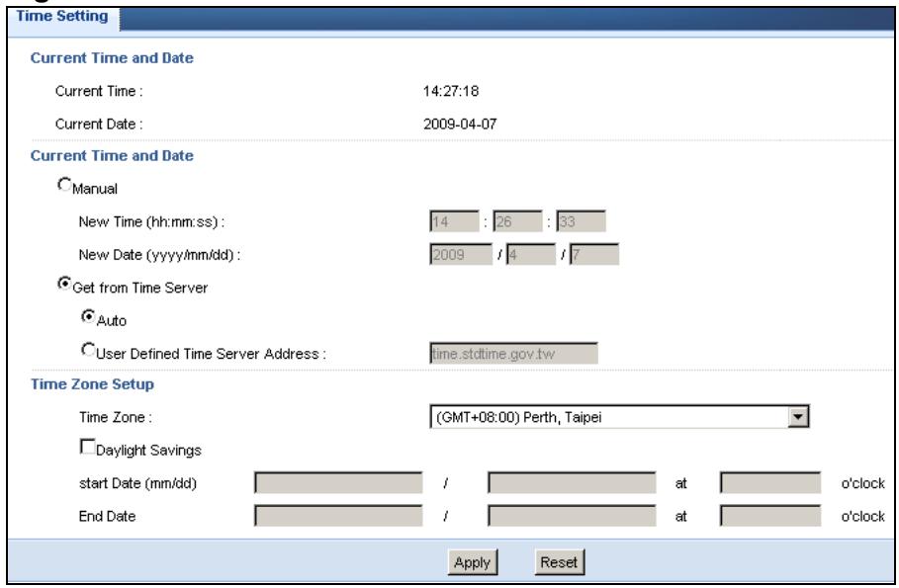Click the End Date o'clock field
This screenshot has height=588, width=899.
(x=770, y=516)
